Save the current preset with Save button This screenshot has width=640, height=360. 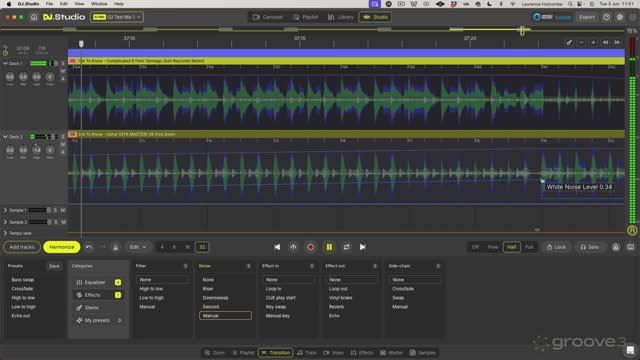click(x=54, y=266)
